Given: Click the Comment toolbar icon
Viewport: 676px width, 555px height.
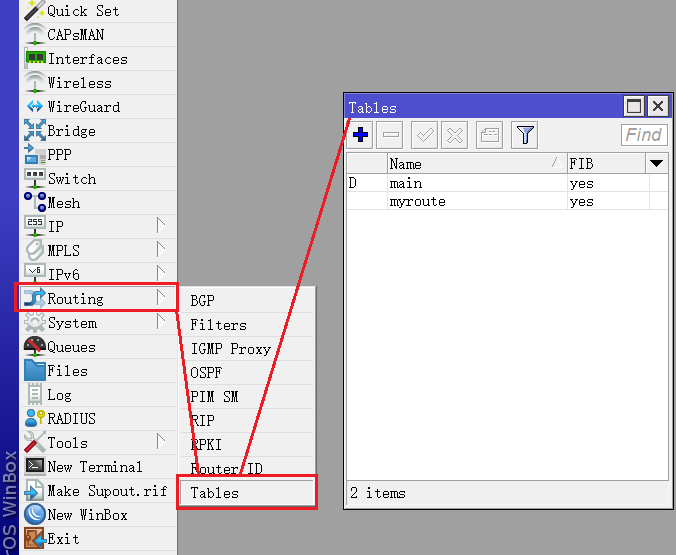Looking at the screenshot, I should pos(489,135).
